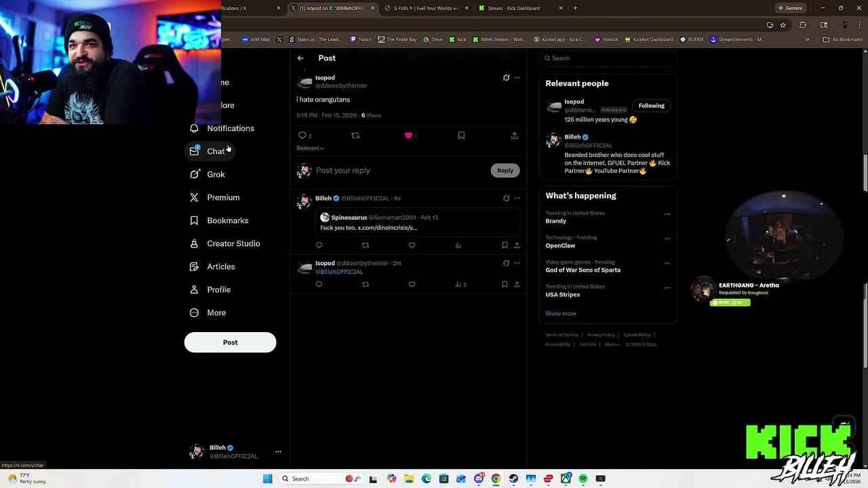The width and height of the screenshot is (868, 488).
Task: Bookmark Isopod's @BillehOFFICIAL reply
Action: [x=505, y=285]
